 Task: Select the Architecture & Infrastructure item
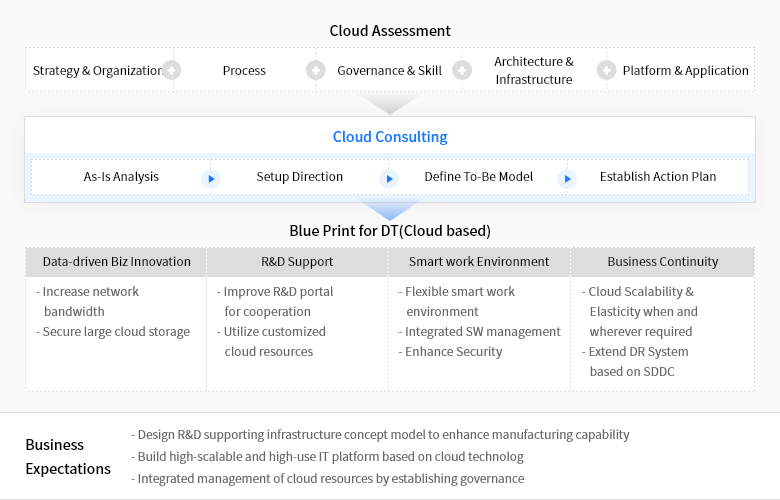click(x=534, y=70)
